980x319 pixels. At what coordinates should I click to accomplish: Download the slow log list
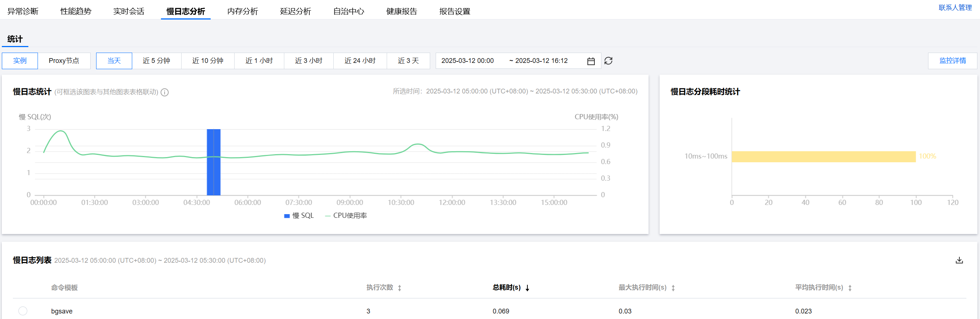[959, 260]
